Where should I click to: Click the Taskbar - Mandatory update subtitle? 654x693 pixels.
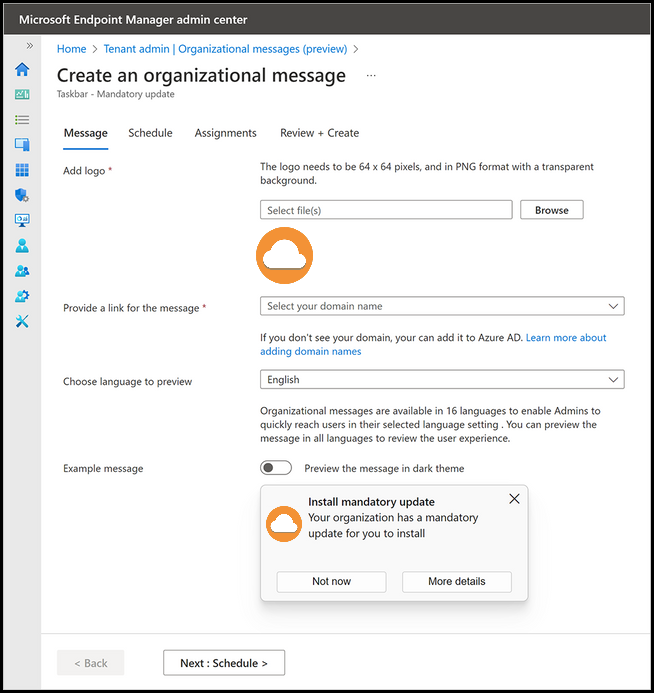pos(115,94)
